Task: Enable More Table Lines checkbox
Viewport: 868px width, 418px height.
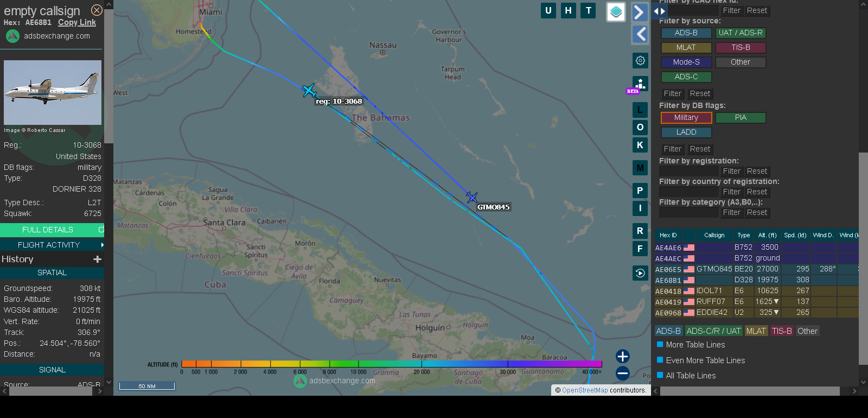Action: coord(660,344)
